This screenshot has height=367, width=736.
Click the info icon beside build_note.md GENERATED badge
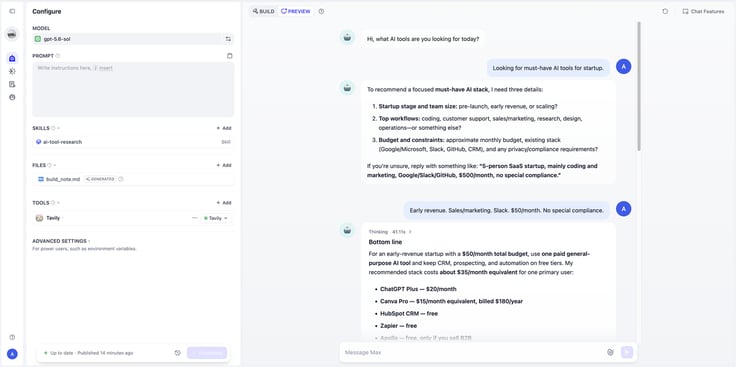coord(121,179)
